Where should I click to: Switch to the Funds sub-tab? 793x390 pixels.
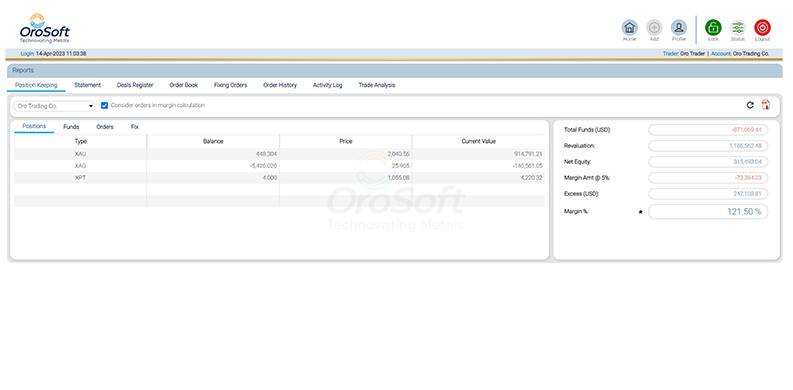point(71,127)
